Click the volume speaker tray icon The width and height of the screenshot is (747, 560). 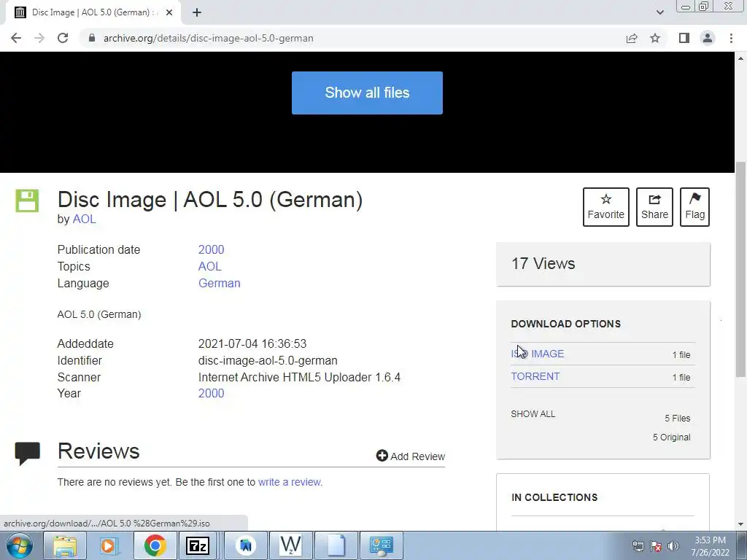pos(673,546)
